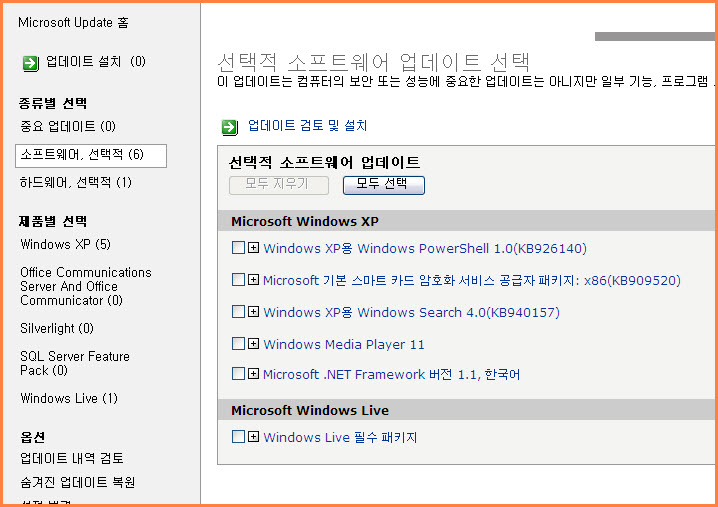Image resolution: width=718 pixels, height=507 pixels.
Task: Click the 제품별 선택 section heading
Action: click(53, 222)
